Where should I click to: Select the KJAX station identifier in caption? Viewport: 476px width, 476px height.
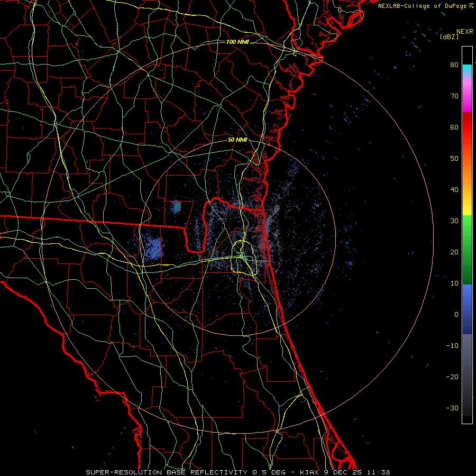click(309, 472)
